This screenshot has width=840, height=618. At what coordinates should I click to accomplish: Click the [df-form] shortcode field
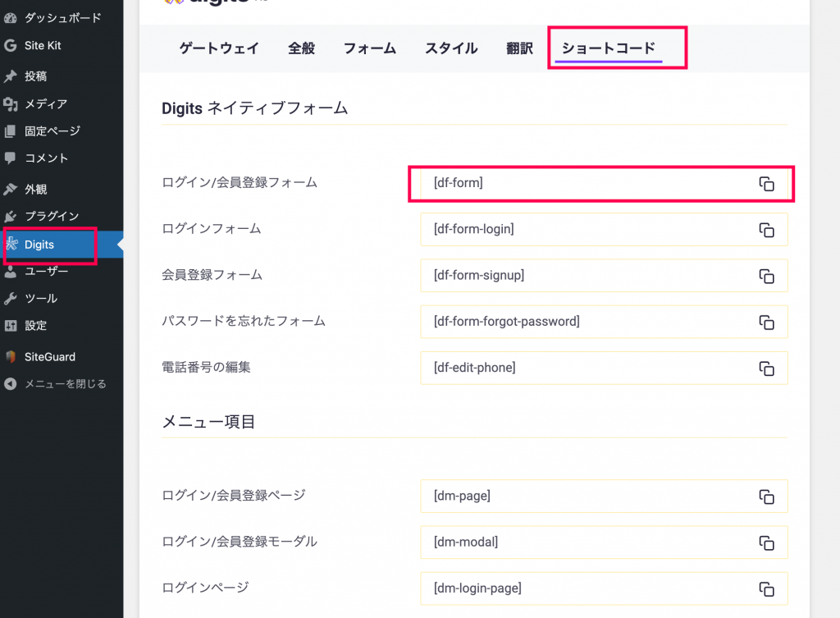[604, 183]
